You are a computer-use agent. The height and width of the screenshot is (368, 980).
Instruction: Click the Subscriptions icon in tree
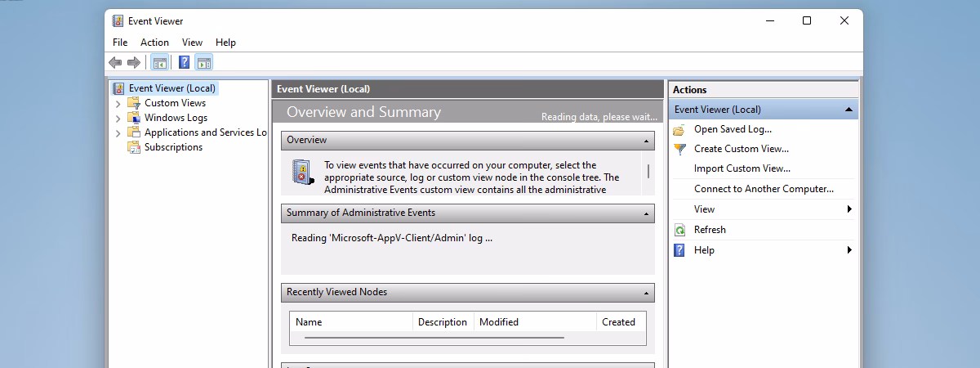[x=134, y=147]
